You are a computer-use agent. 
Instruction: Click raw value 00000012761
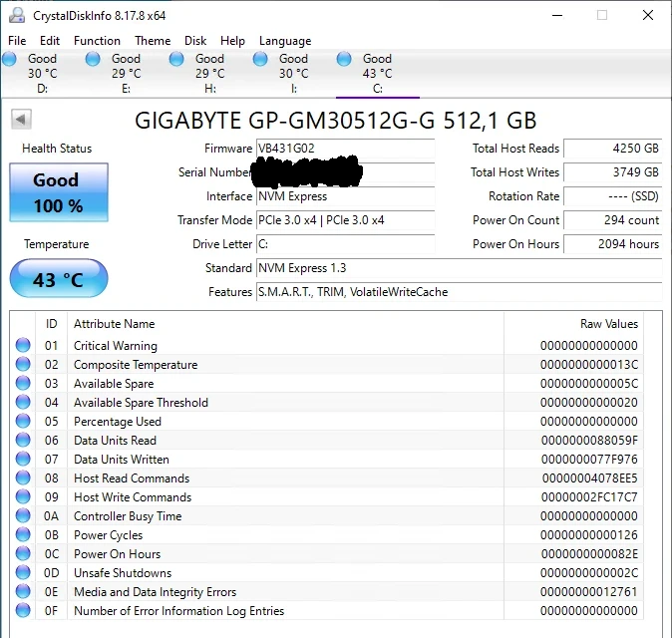[589, 592]
